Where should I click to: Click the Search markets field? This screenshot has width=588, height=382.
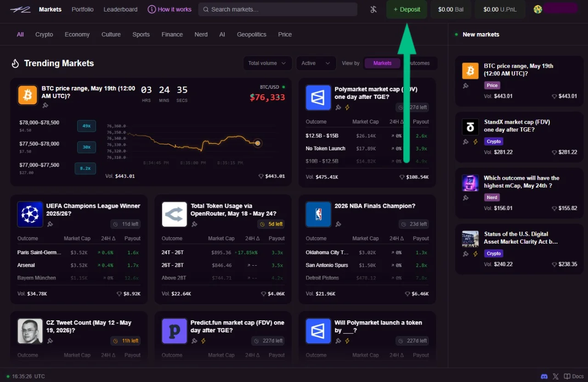[x=278, y=9]
